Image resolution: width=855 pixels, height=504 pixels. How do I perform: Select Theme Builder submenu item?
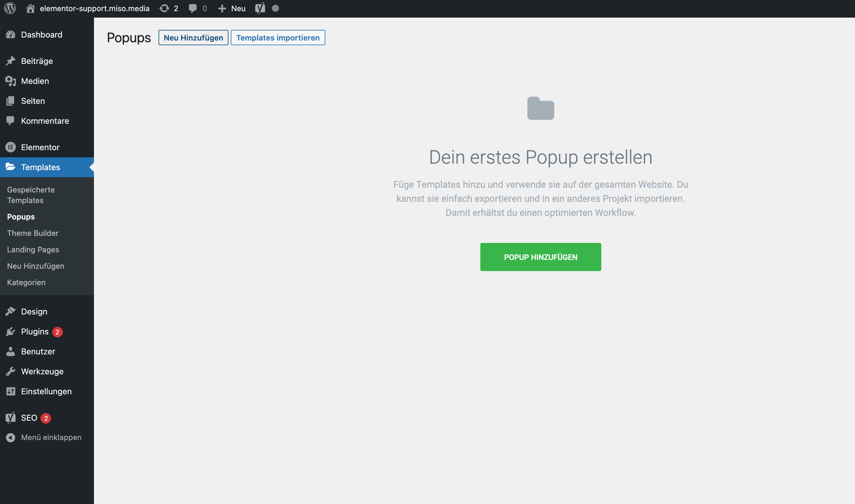tap(33, 233)
